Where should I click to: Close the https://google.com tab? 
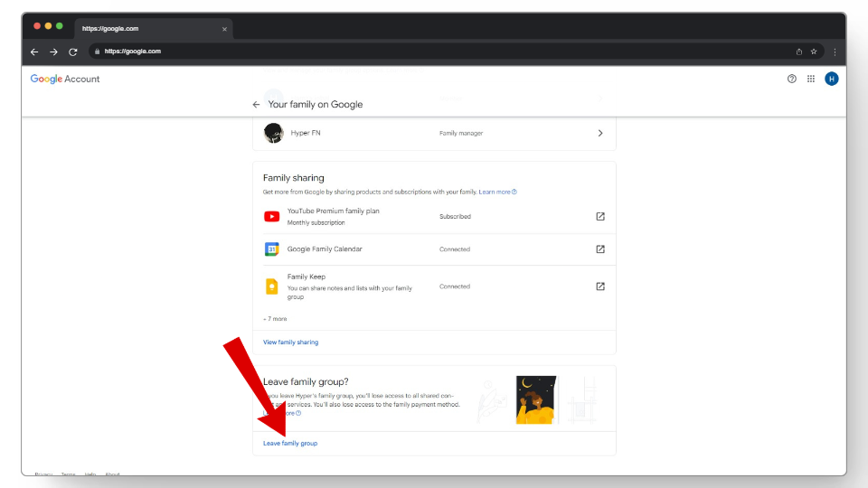[224, 29]
